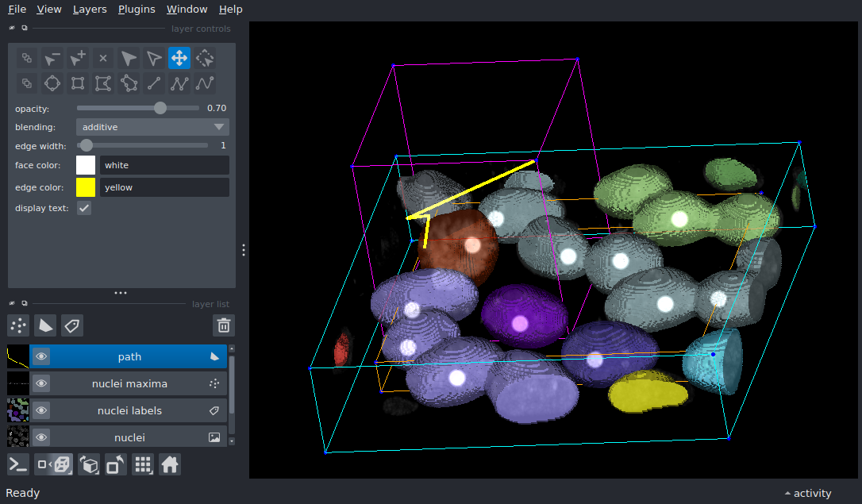Screen dimensions: 862x504
Task: Toggle visibility of nuclei labels layer
Action: coord(41,411)
